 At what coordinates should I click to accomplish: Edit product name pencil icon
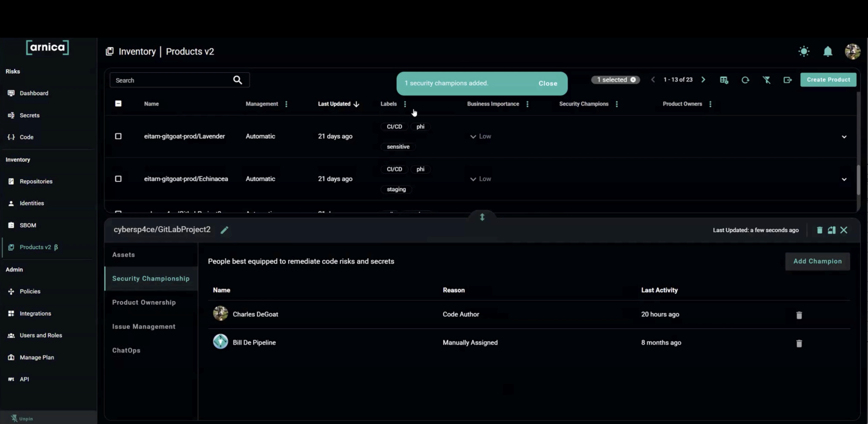tap(224, 230)
